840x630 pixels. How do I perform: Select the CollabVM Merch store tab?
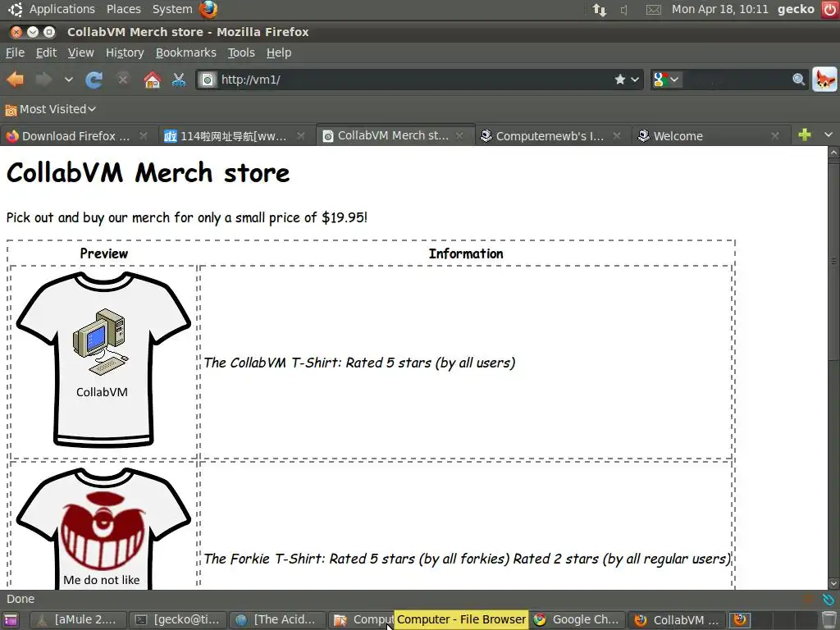point(393,136)
